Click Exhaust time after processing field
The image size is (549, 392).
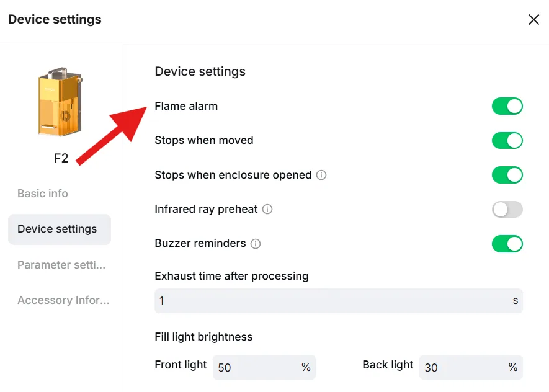pyautogui.click(x=339, y=301)
